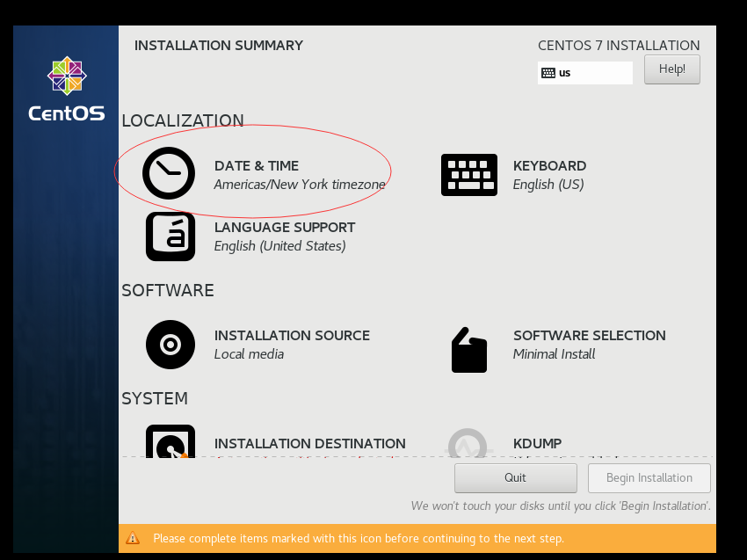747x560 pixels.
Task: Open the Software Selection package icon
Action: click(x=468, y=350)
